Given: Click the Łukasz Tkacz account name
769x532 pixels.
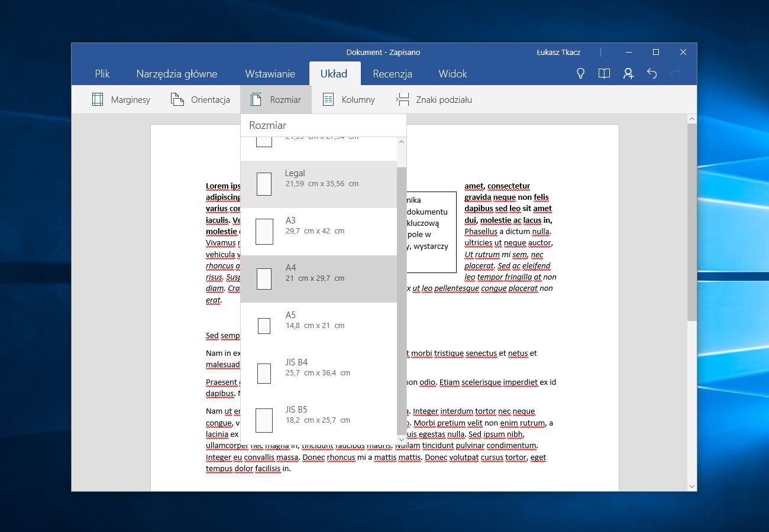Looking at the screenshot, I should click(x=559, y=52).
